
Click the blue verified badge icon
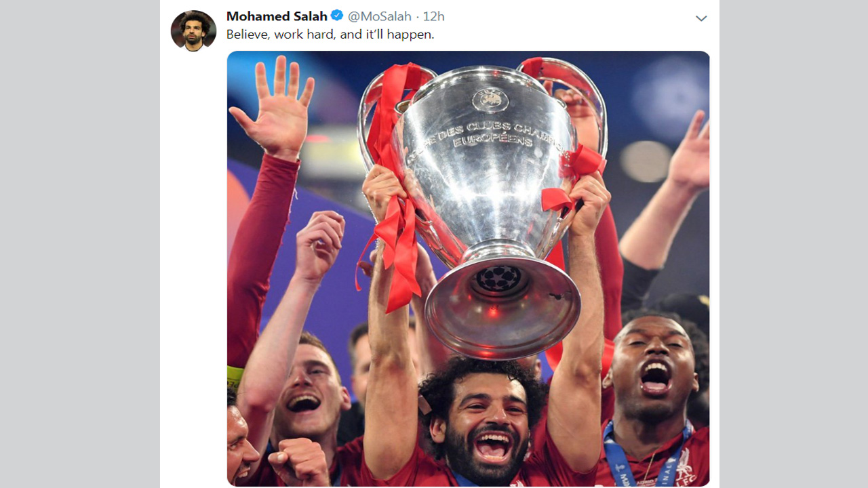coord(337,16)
